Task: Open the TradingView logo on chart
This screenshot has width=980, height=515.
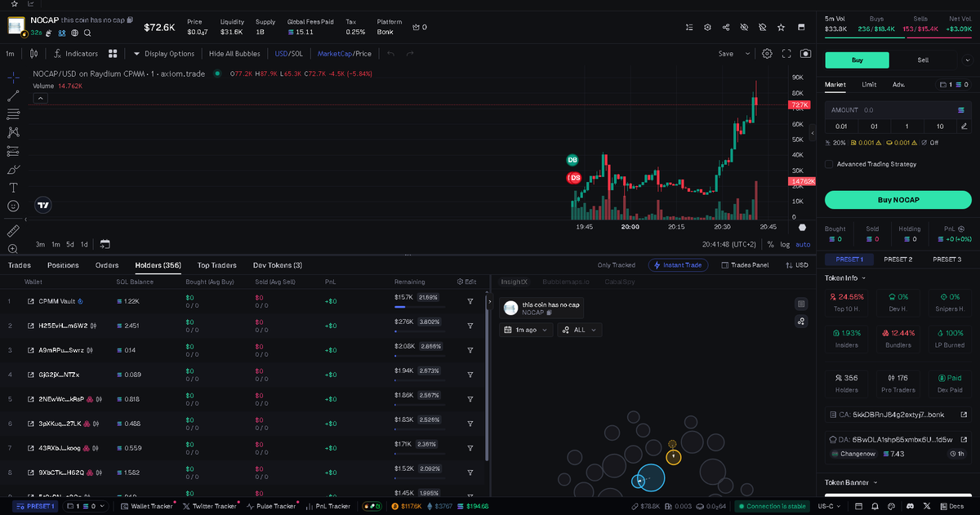Action: [x=44, y=206]
